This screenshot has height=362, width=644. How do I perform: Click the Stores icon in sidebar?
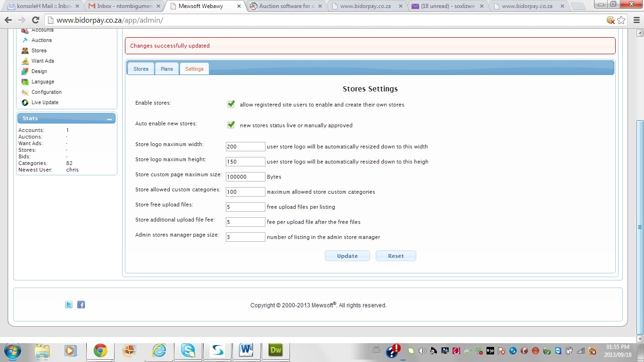pos(25,50)
